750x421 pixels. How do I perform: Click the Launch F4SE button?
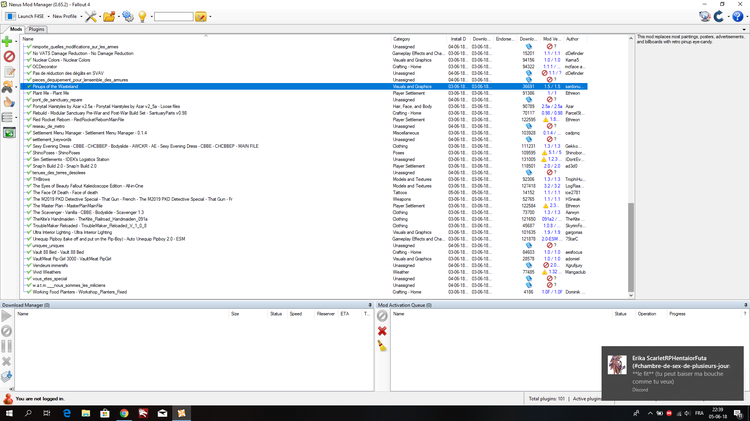click(x=25, y=17)
